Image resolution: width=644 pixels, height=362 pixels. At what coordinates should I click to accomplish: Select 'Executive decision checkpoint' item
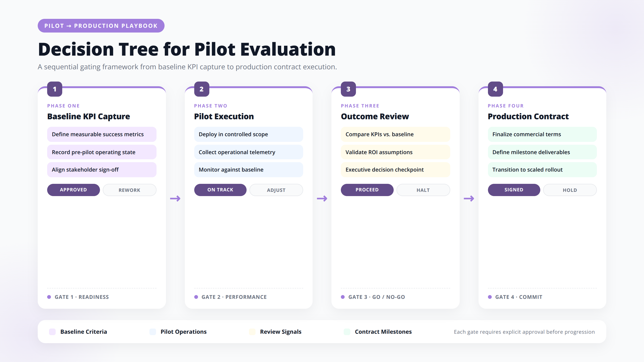(x=396, y=169)
